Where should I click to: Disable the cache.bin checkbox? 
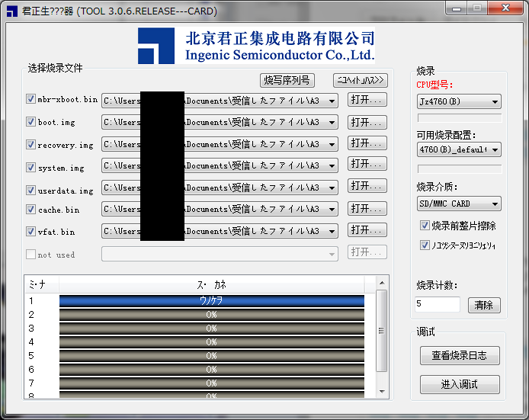click(x=30, y=209)
